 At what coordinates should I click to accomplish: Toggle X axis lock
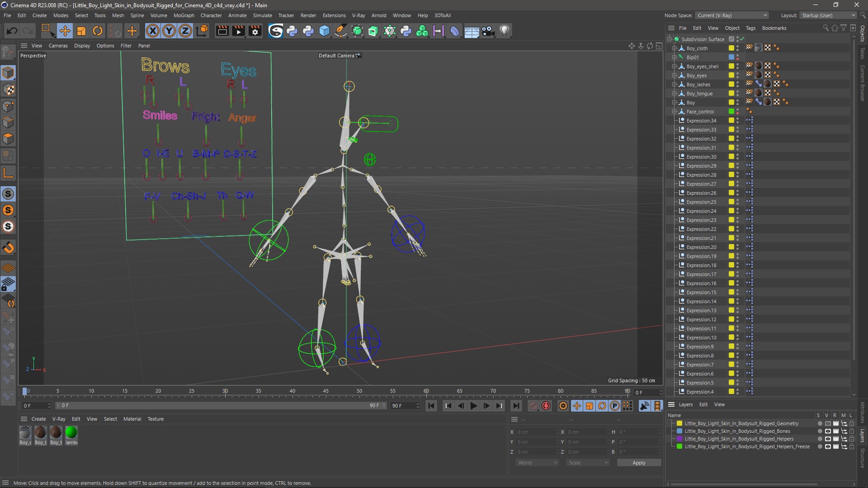click(x=153, y=31)
